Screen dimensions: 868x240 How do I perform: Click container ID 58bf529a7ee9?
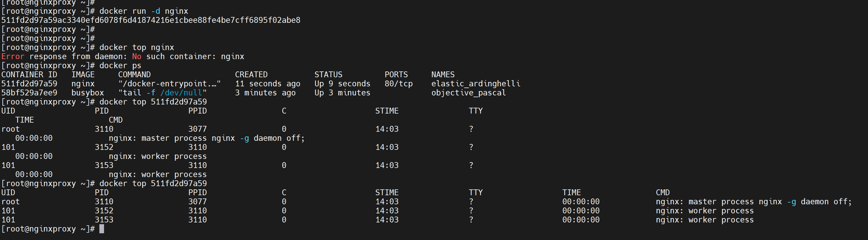(29, 93)
